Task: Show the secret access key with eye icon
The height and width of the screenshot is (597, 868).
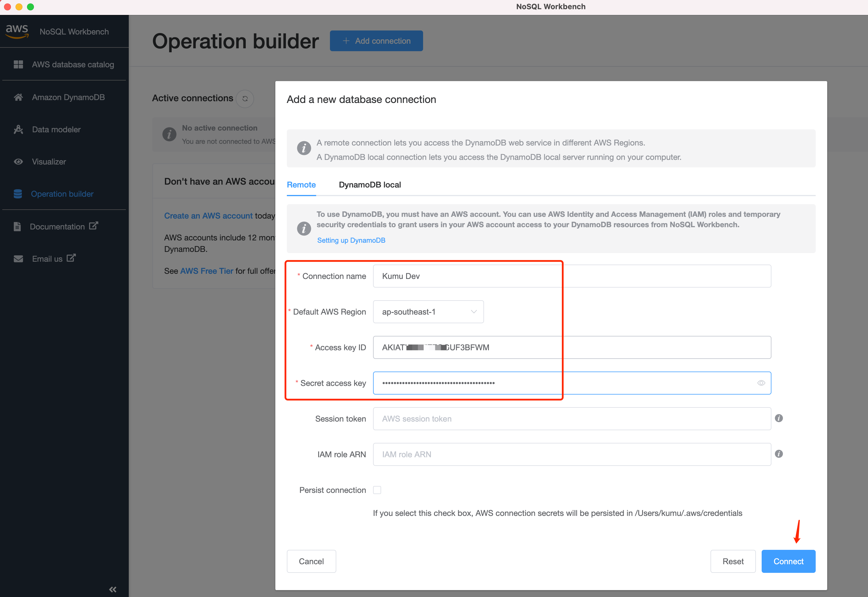Action: pyautogui.click(x=761, y=383)
